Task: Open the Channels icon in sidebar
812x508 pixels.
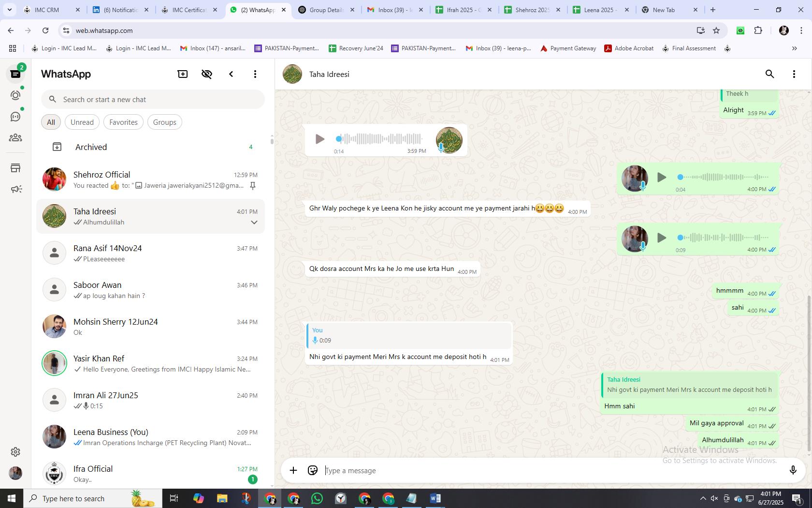Action: pyautogui.click(x=15, y=117)
